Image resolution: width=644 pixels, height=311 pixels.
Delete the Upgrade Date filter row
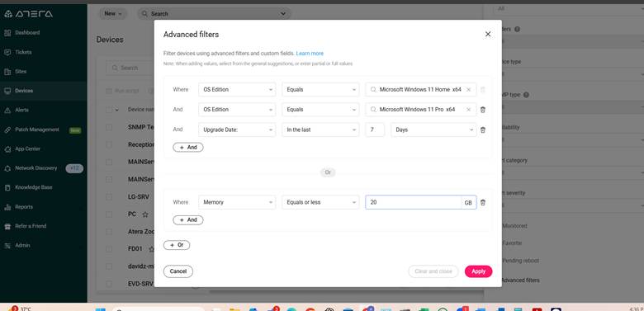pyautogui.click(x=483, y=130)
